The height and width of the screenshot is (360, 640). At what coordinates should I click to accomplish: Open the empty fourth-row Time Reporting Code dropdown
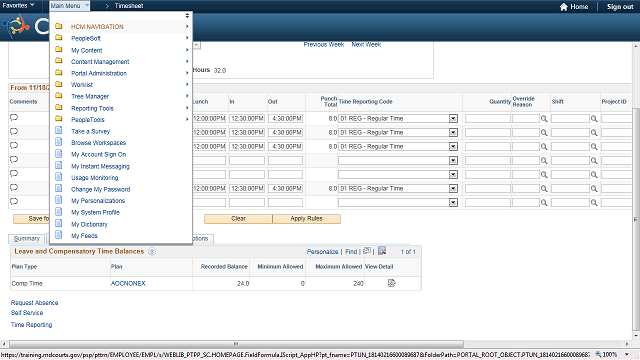(453, 161)
